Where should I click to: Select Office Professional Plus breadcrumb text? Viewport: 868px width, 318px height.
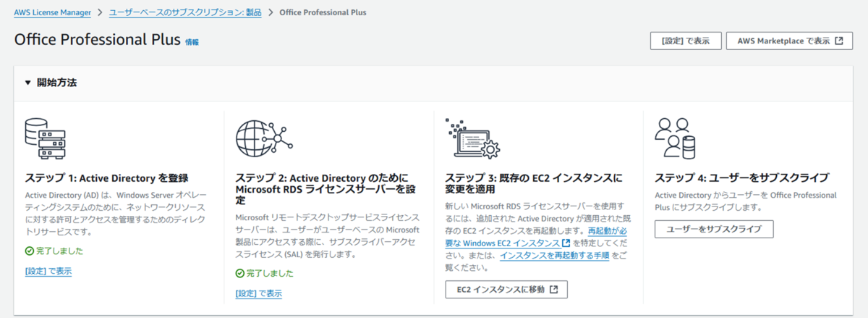[x=322, y=13]
